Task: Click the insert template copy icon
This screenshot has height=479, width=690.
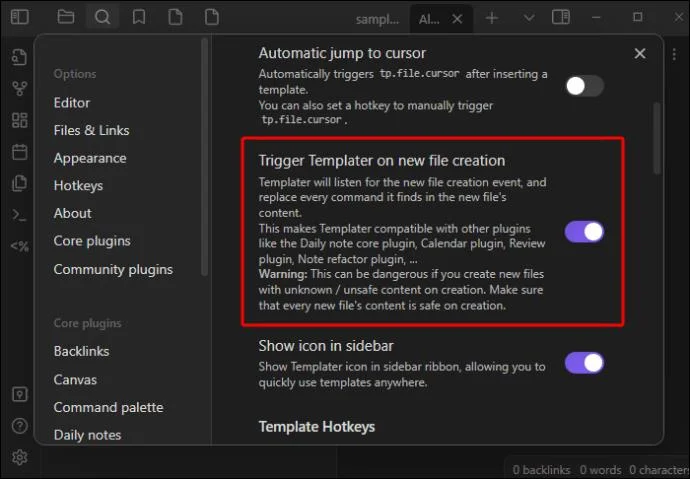Action: click(x=19, y=183)
